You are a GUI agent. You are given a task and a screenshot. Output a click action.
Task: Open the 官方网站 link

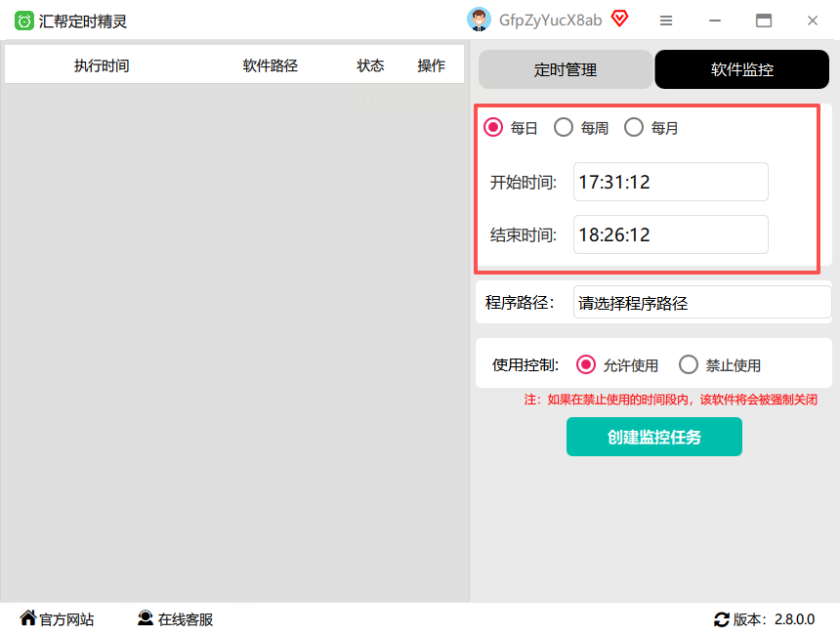pos(66,619)
